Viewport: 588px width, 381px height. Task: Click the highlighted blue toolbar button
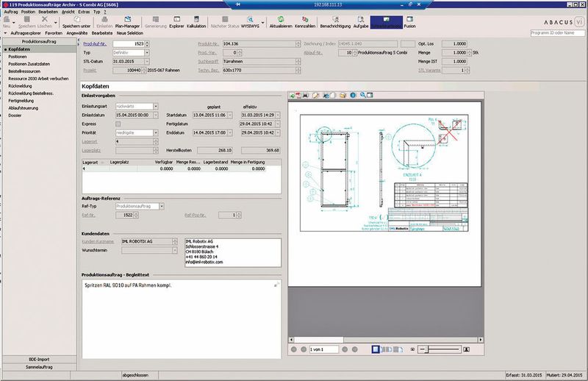[x=387, y=22]
